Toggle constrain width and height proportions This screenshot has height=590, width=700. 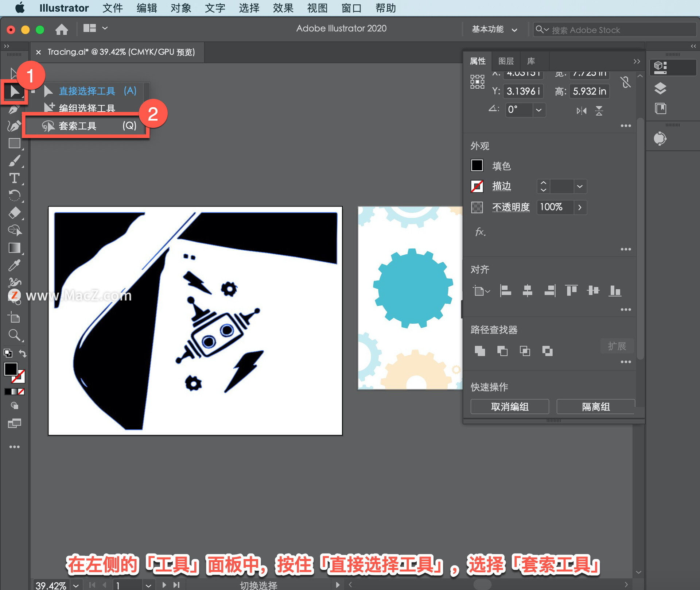(x=626, y=82)
